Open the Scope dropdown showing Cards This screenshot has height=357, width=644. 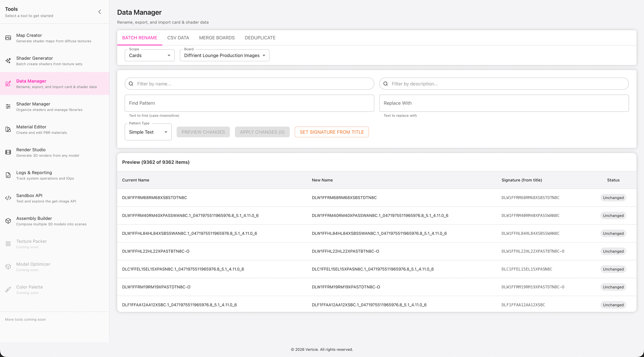click(x=149, y=55)
